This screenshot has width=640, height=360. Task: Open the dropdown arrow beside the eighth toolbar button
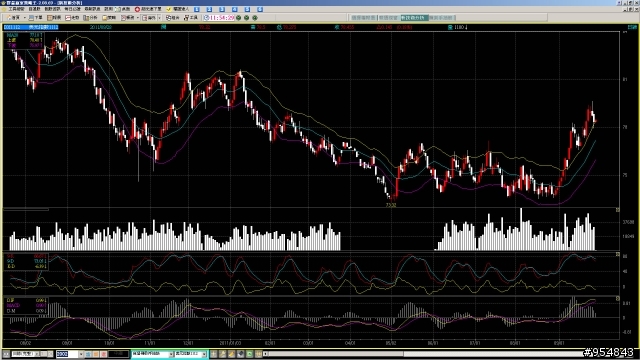point(159,18)
